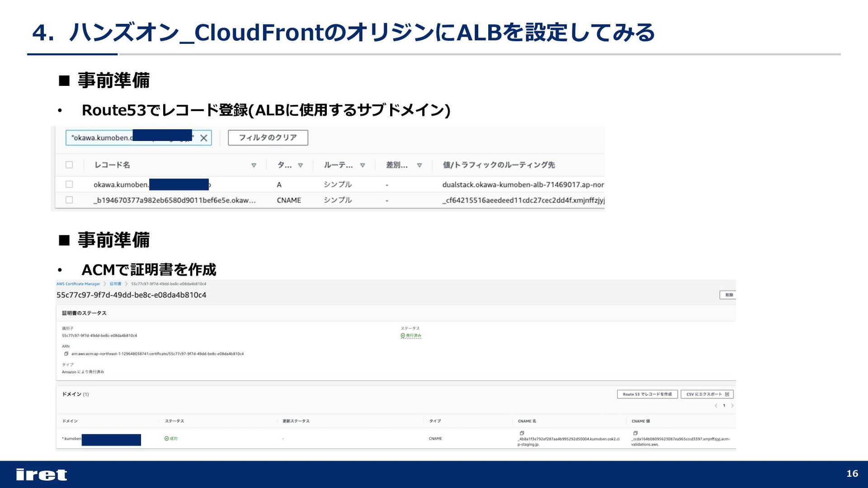Copy the CNAME 値 value with its copy icon

point(635,433)
